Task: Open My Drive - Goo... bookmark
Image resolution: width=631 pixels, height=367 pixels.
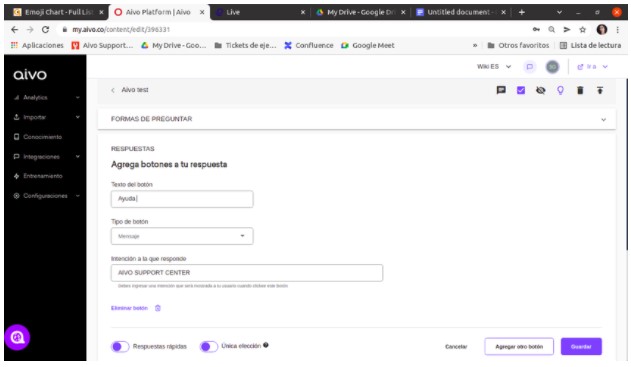Action: (x=173, y=45)
